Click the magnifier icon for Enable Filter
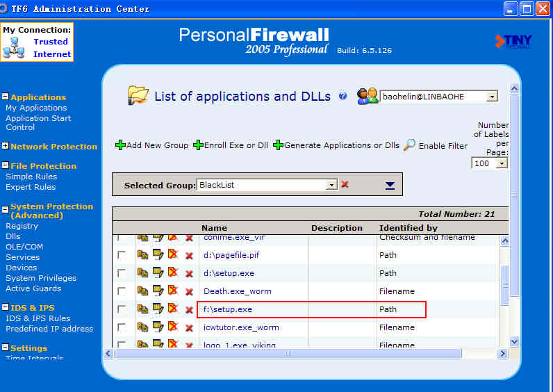The width and height of the screenshot is (553, 392). (409, 145)
